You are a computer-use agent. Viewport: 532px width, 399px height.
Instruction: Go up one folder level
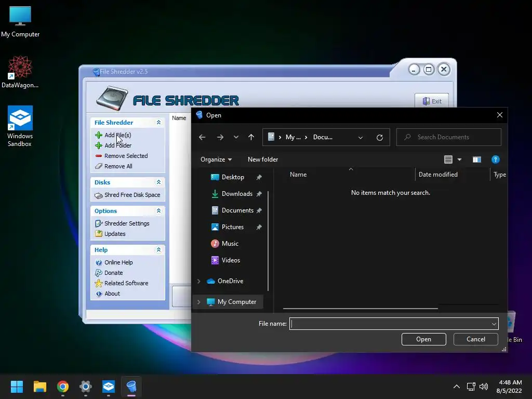click(x=251, y=137)
